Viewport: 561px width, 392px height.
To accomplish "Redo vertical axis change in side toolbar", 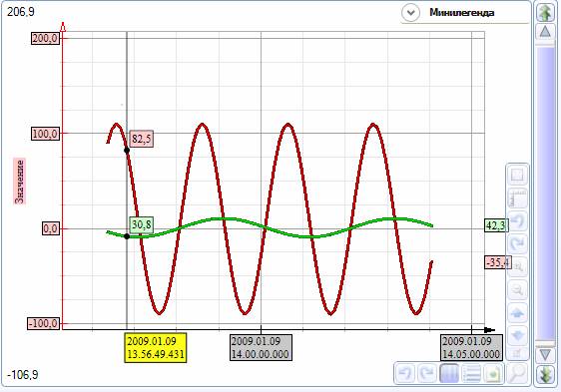I will (517, 243).
